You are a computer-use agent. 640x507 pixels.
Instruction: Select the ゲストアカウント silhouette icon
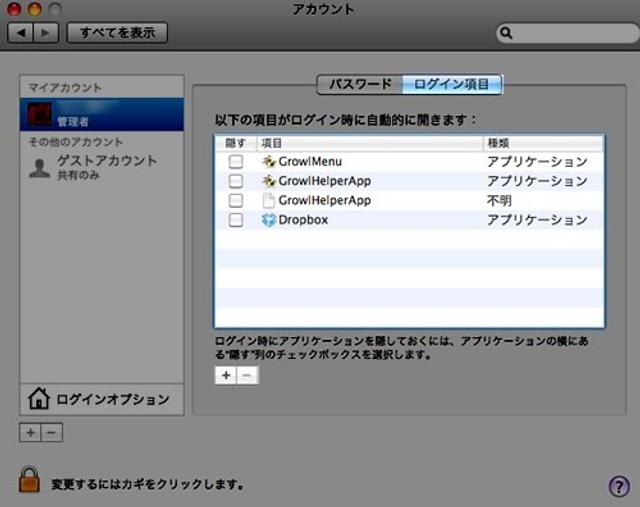(39, 167)
